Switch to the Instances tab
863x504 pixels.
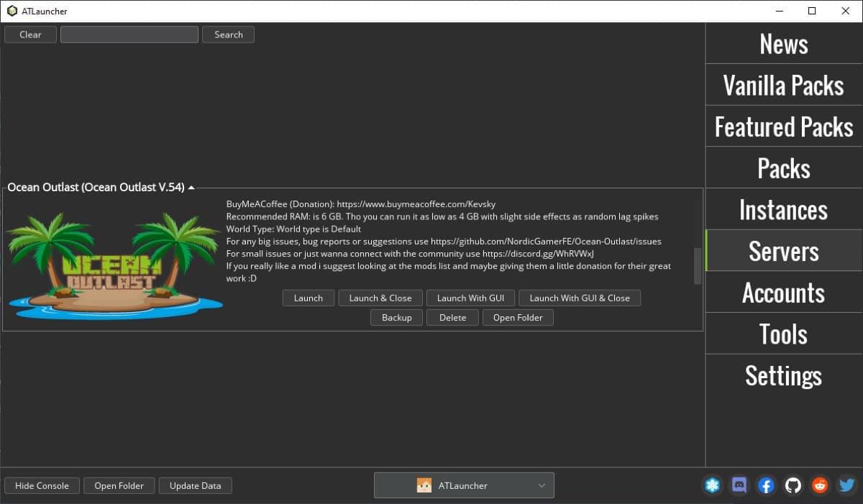tap(784, 209)
